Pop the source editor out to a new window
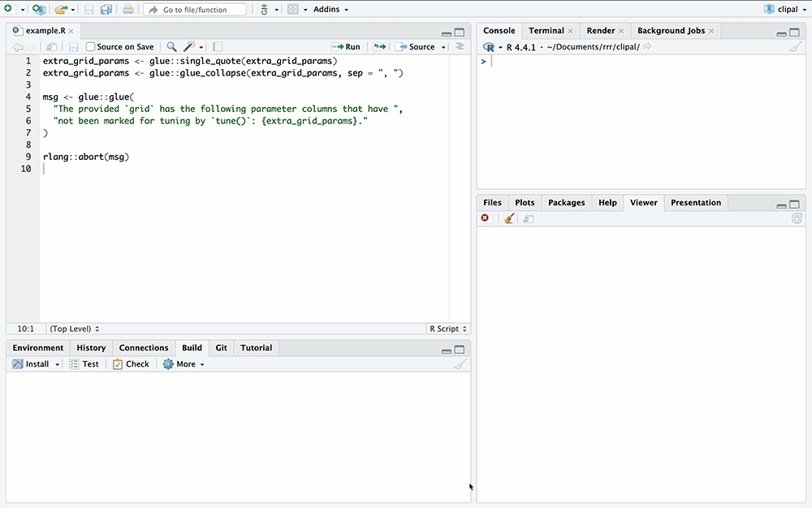The height and width of the screenshot is (508, 812). (x=50, y=46)
